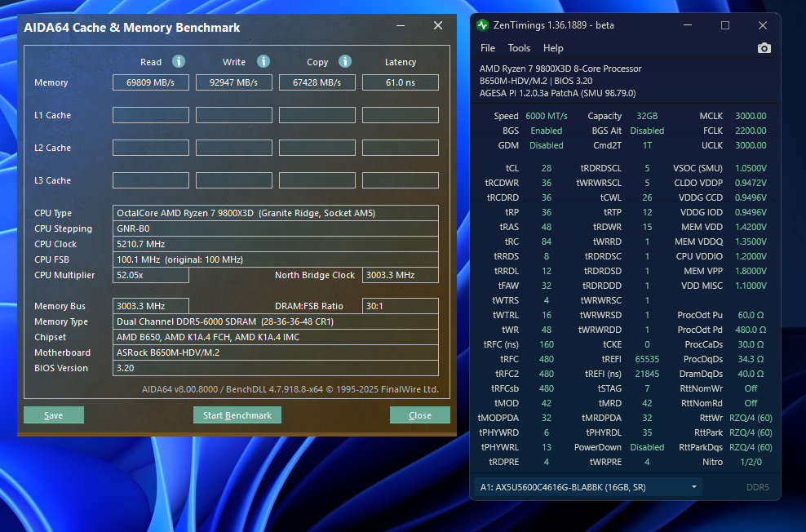Screen dimensions: 806x532
Task: Click the Memory Copy value 67428 MB/s
Action: tap(317, 82)
